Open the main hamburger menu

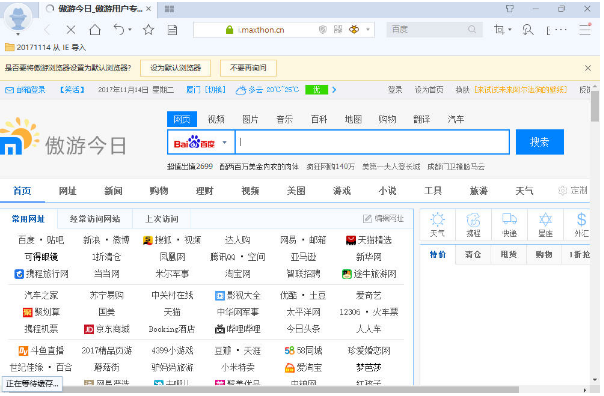(x=585, y=29)
